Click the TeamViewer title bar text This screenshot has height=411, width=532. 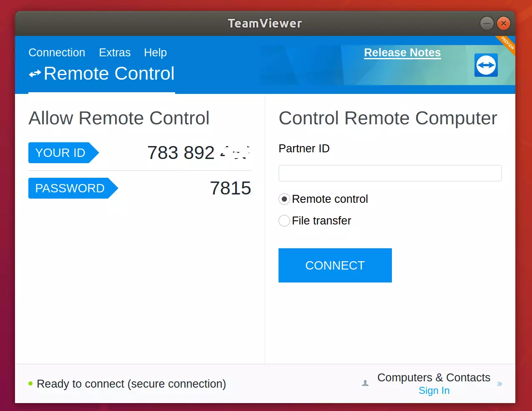click(265, 23)
